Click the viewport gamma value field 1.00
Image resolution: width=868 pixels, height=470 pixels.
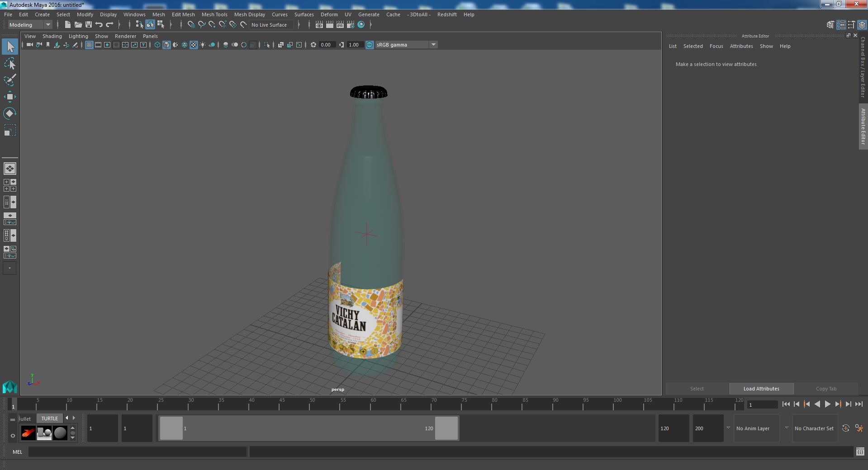[x=355, y=45]
